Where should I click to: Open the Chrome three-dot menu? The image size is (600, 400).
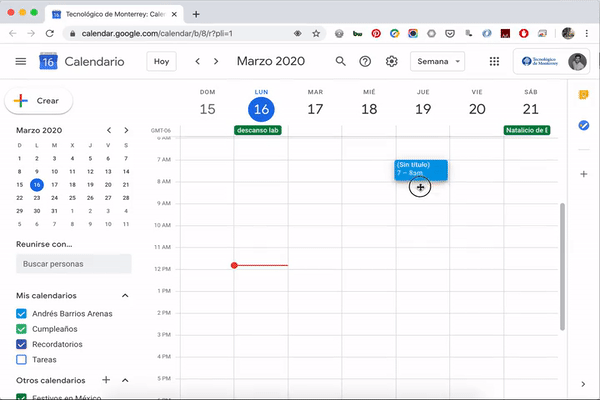pyautogui.click(x=586, y=34)
